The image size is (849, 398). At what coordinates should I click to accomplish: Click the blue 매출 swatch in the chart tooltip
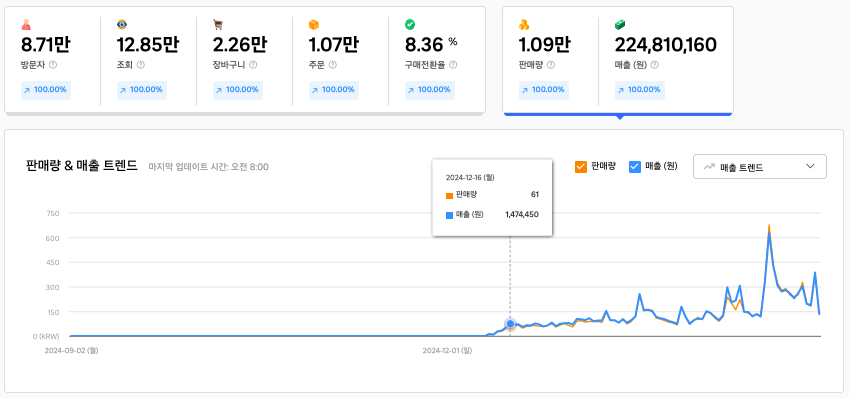[x=449, y=215]
